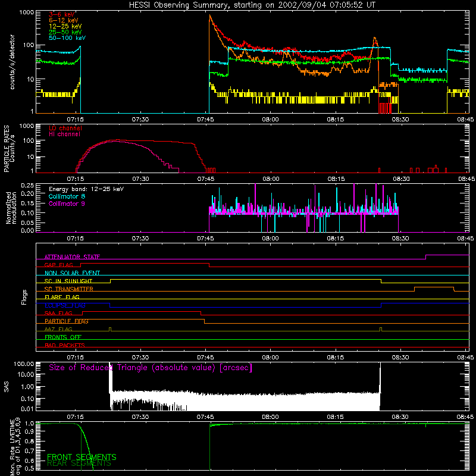Click the Size of Reduced Triangle label

151,368
